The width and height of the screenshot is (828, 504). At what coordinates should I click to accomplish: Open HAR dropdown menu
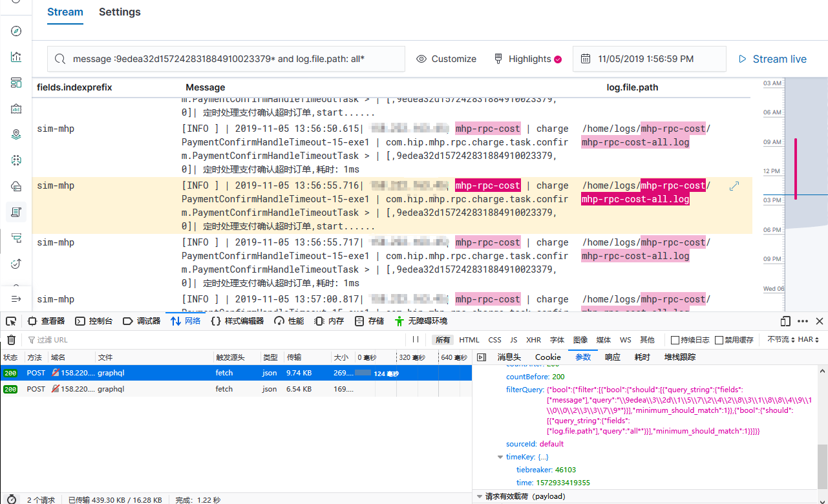(x=809, y=340)
